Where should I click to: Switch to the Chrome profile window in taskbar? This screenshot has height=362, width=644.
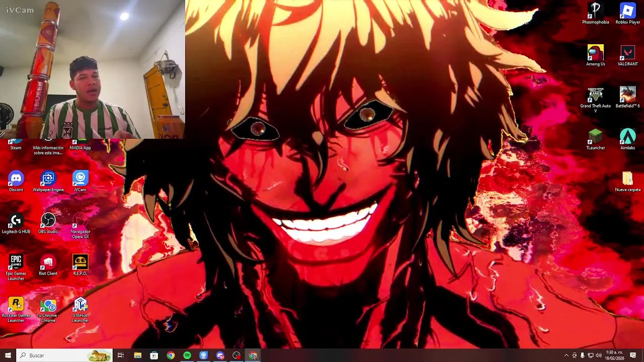coord(253,355)
